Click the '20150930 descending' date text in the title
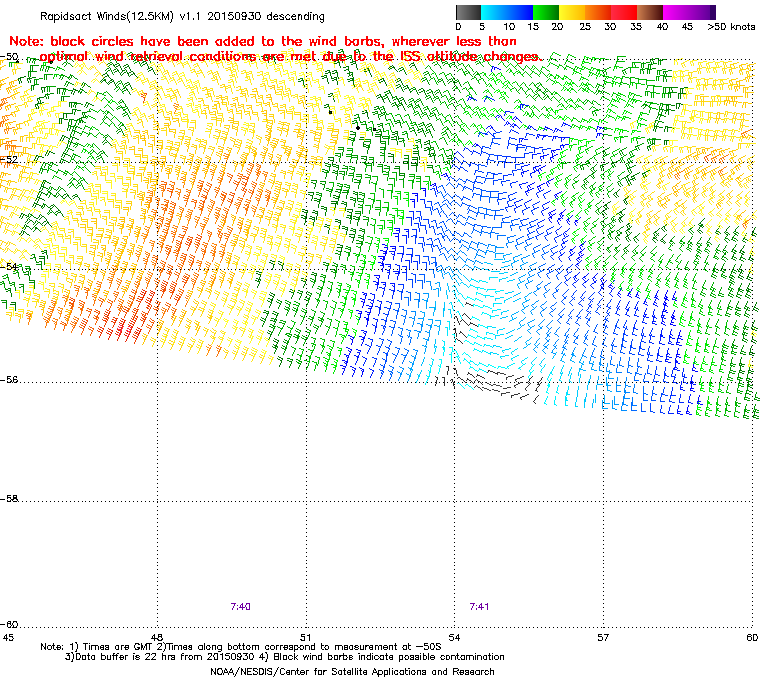This screenshot has width=760, height=688. click(x=266, y=16)
